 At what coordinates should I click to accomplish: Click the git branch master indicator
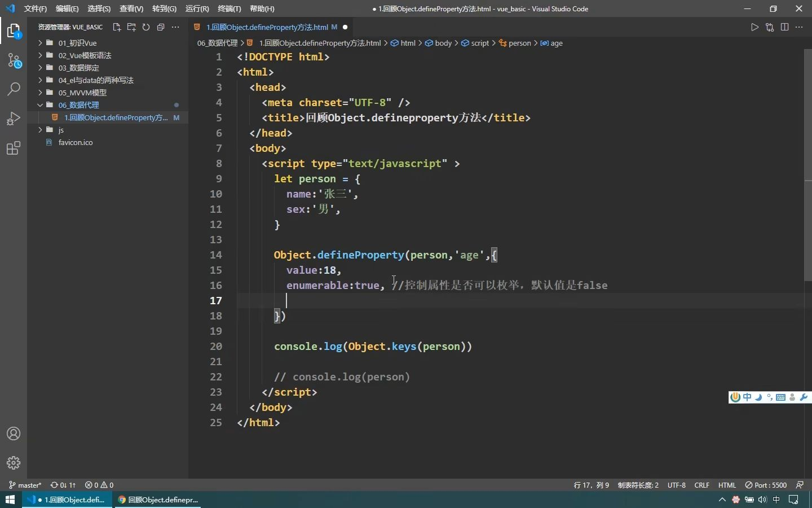[x=25, y=485]
